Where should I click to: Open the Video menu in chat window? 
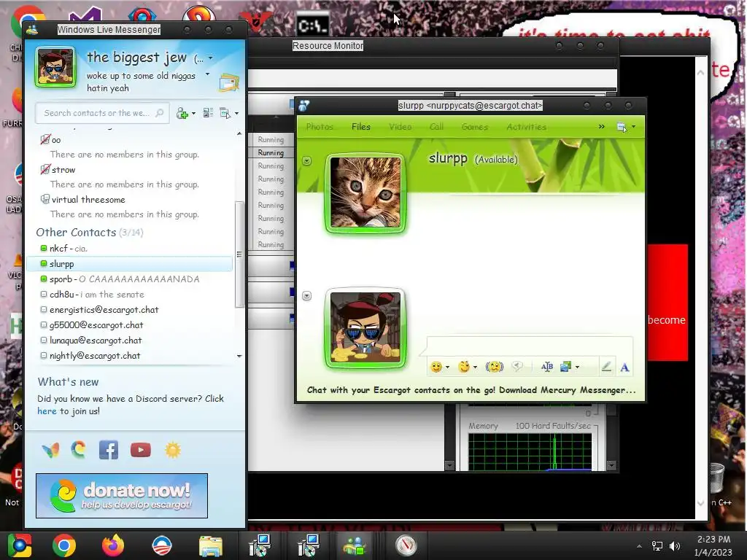(x=400, y=127)
